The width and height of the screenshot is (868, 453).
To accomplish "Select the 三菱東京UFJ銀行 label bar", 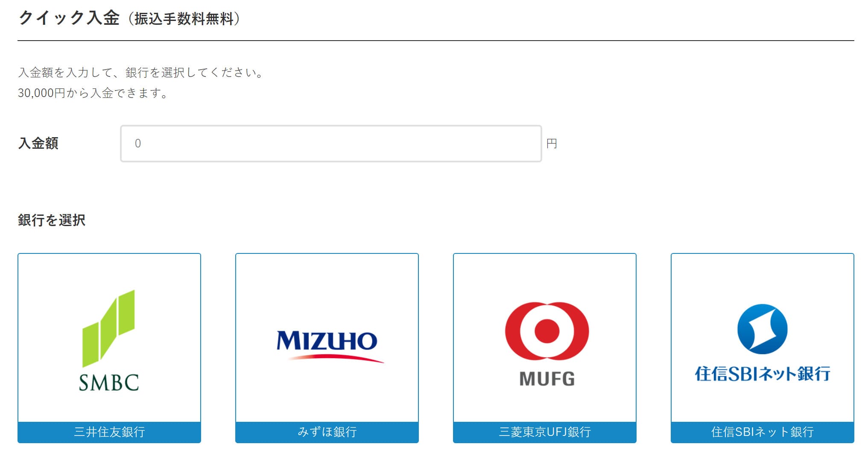I will tap(545, 432).
